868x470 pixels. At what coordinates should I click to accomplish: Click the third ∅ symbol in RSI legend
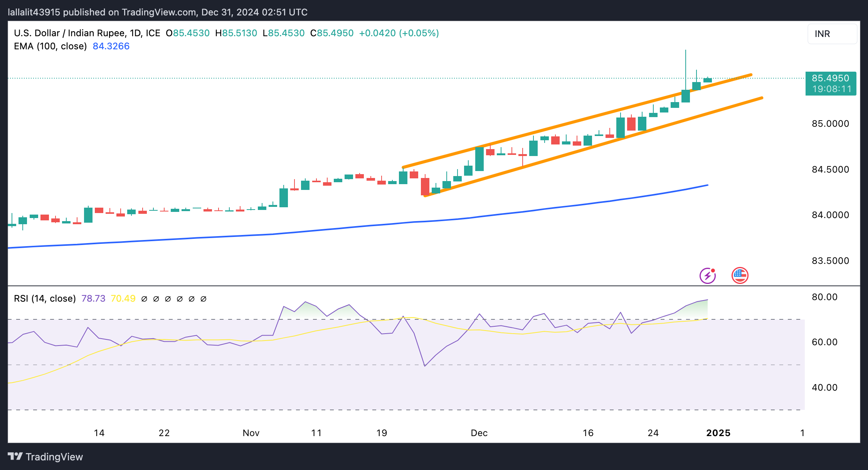coord(168,299)
